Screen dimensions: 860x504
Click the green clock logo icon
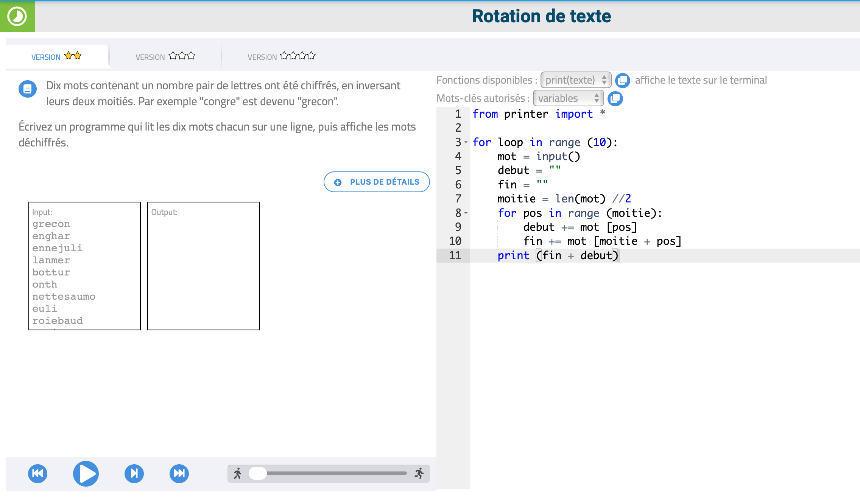[17, 16]
